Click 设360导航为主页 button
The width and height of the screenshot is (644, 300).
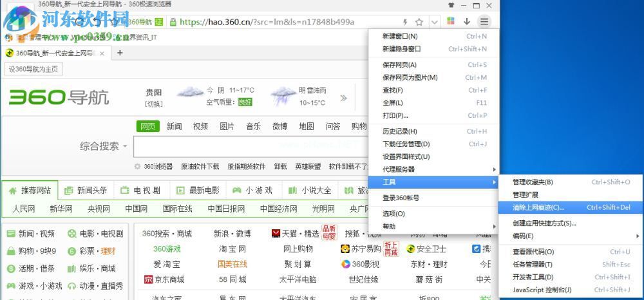tap(33, 70)
